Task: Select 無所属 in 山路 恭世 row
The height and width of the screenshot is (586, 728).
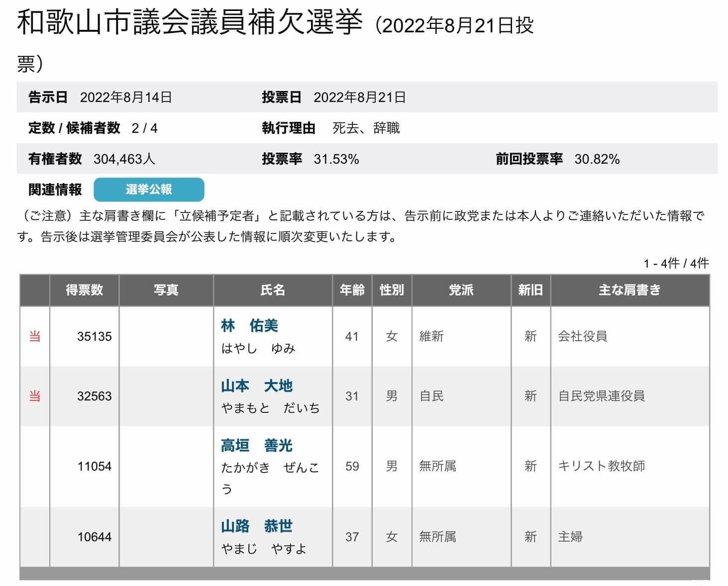Action: coord(437,537)
